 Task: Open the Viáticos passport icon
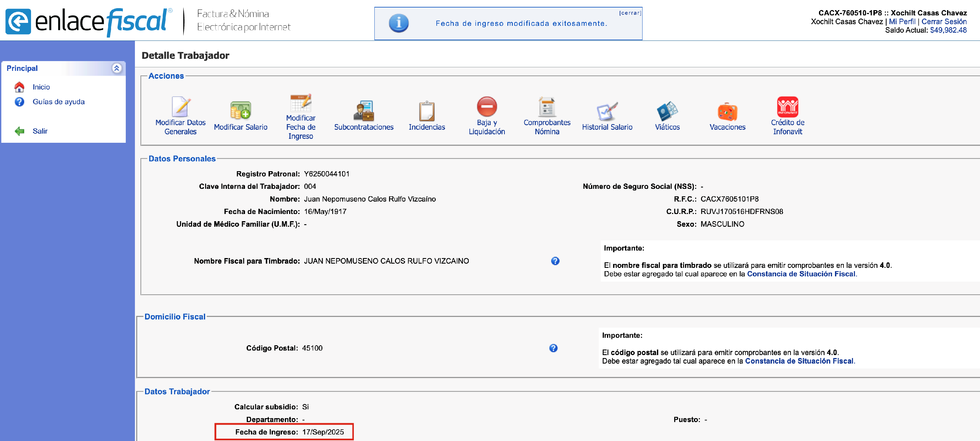pos(667,111)
